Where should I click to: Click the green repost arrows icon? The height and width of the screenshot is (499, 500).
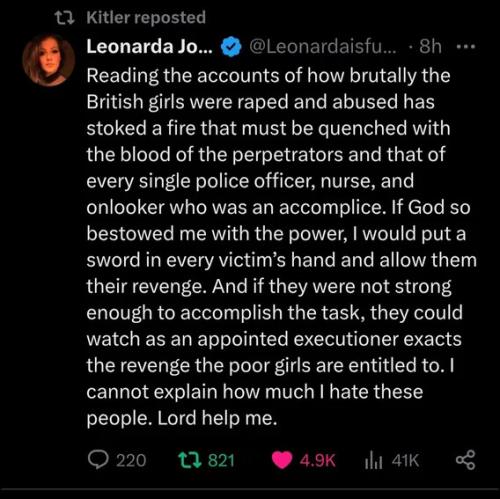pos(190,460)
